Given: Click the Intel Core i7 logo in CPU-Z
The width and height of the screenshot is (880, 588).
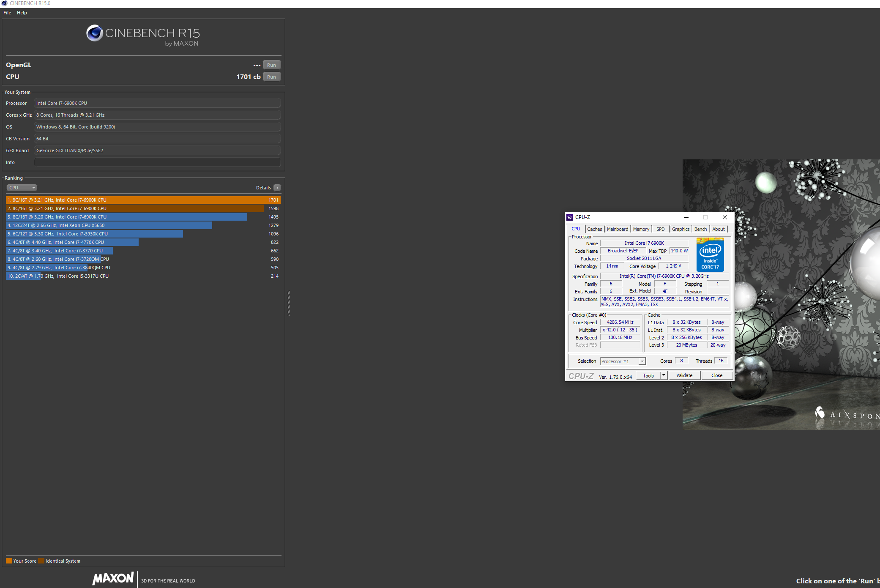Looking at the screenshot, I should (x=710, y=254).
